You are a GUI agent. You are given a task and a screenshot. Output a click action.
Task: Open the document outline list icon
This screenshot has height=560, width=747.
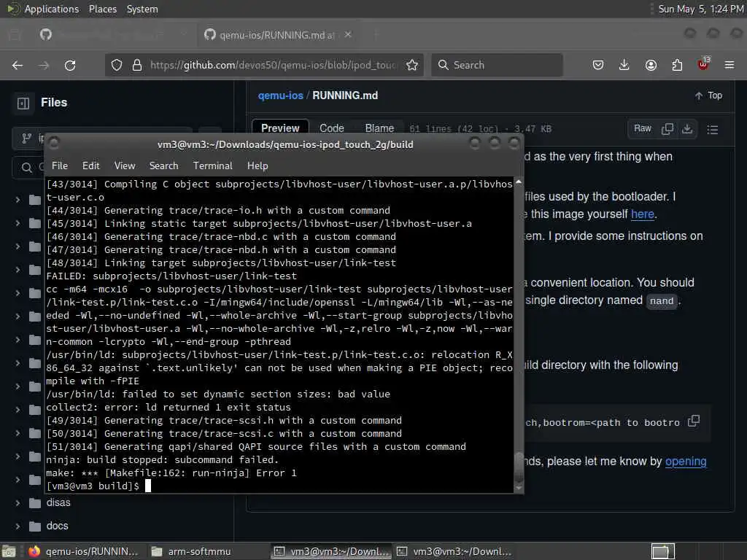pos(713,130)
